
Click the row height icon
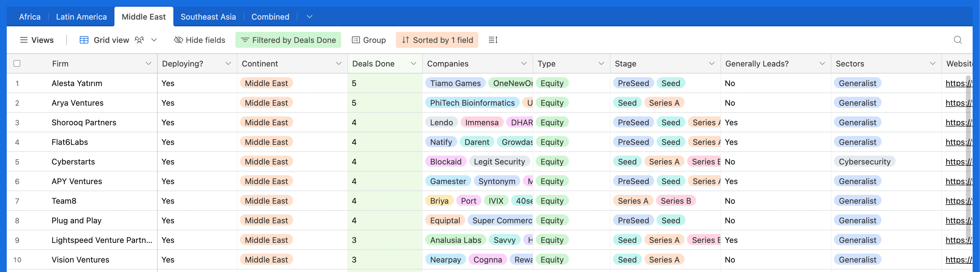click(493, 40)
